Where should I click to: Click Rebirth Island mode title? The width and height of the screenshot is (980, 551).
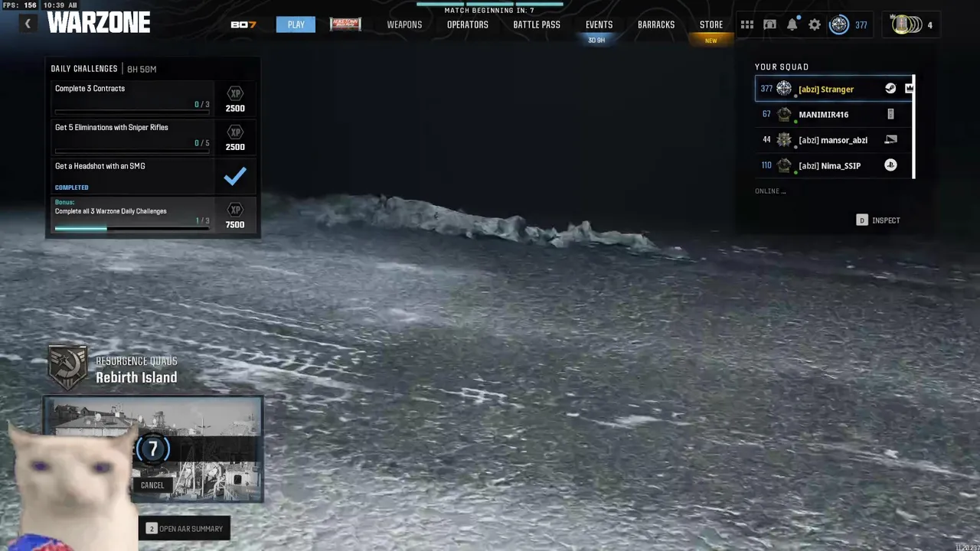click(x=136, y=377)
